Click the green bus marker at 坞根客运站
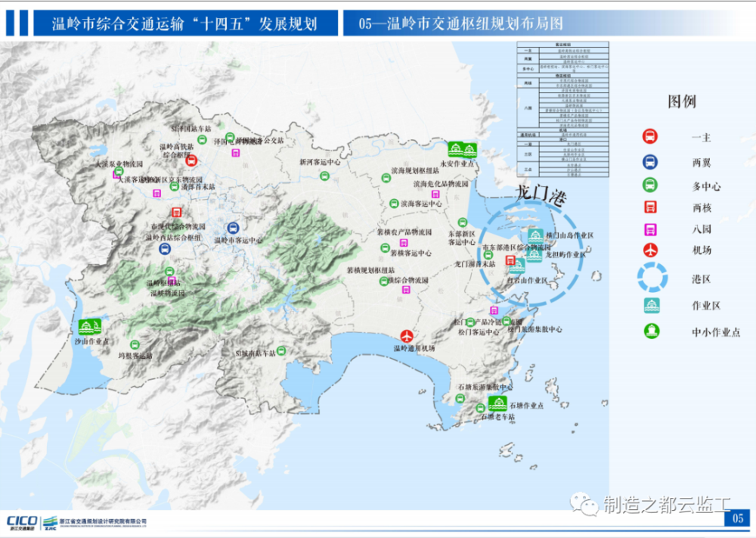 point(135,344)
